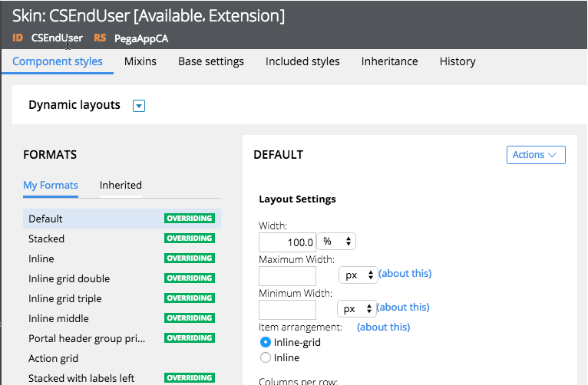Select the Stacked with labels left format

122,378
